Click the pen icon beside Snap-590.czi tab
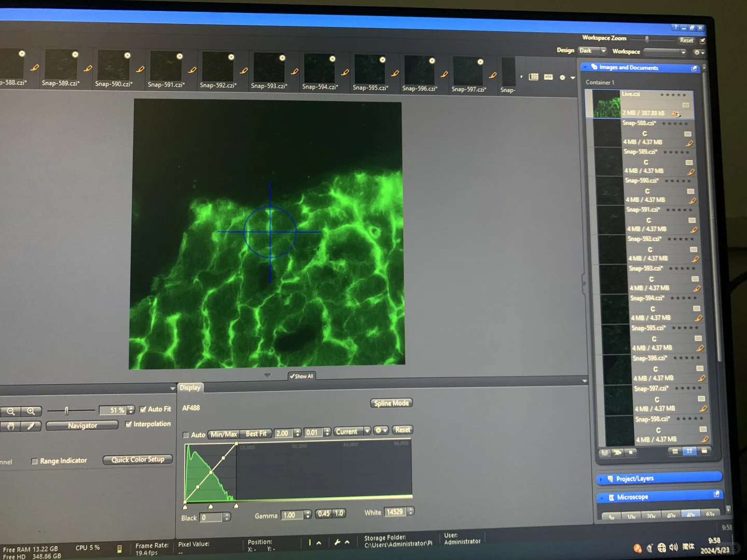 tap(140, 68)
